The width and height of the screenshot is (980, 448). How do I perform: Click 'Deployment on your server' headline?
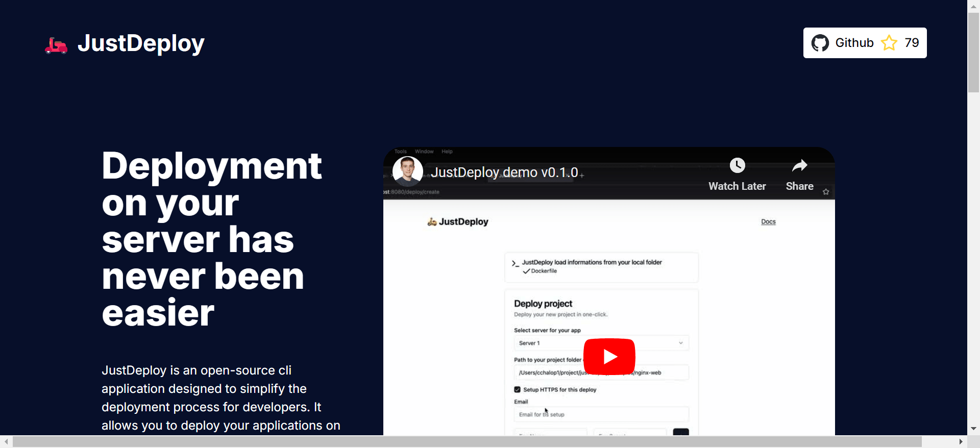(x=212, y=240)
